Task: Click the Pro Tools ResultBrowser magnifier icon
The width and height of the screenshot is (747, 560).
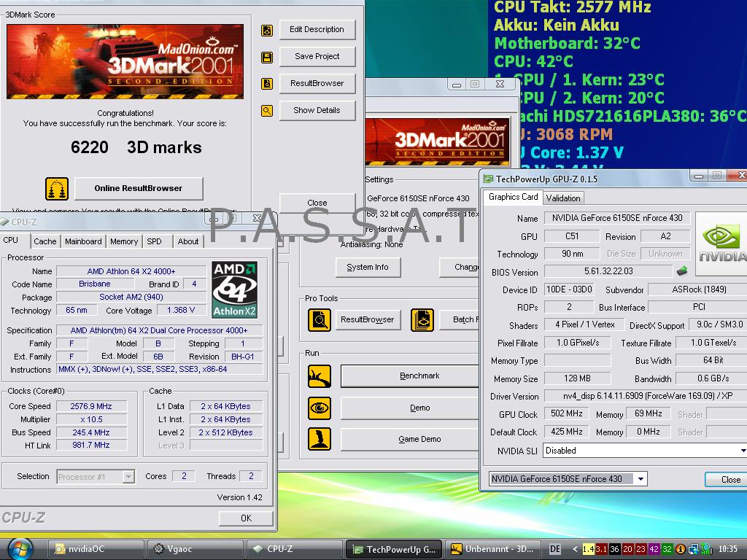Action: (320, 320)
